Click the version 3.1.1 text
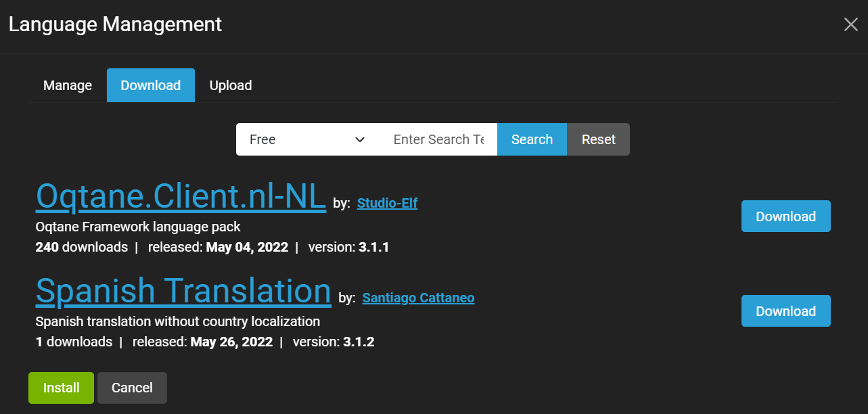This screenshot has height=414, width=868. click(349, 247)
